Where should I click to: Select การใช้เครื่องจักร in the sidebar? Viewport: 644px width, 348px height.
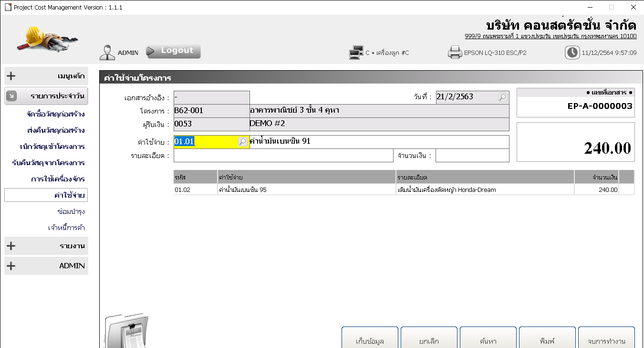[x=58, y=179]
